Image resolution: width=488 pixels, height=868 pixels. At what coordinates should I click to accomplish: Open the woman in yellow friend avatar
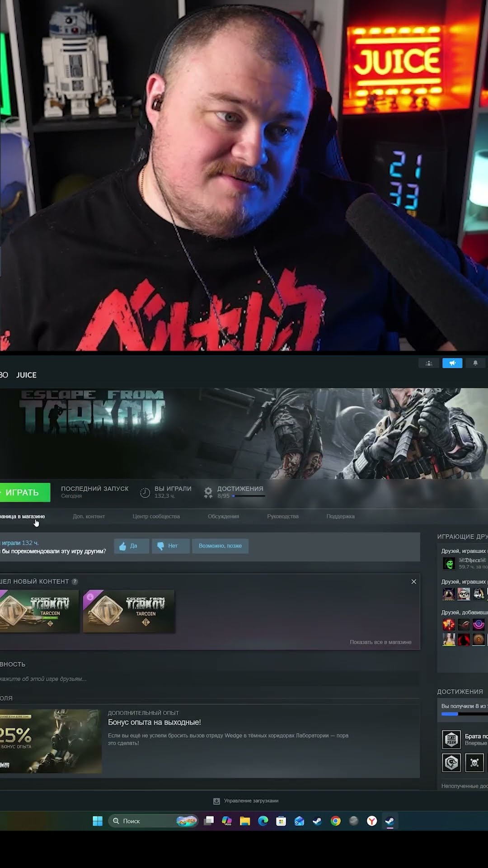[449, 639]
